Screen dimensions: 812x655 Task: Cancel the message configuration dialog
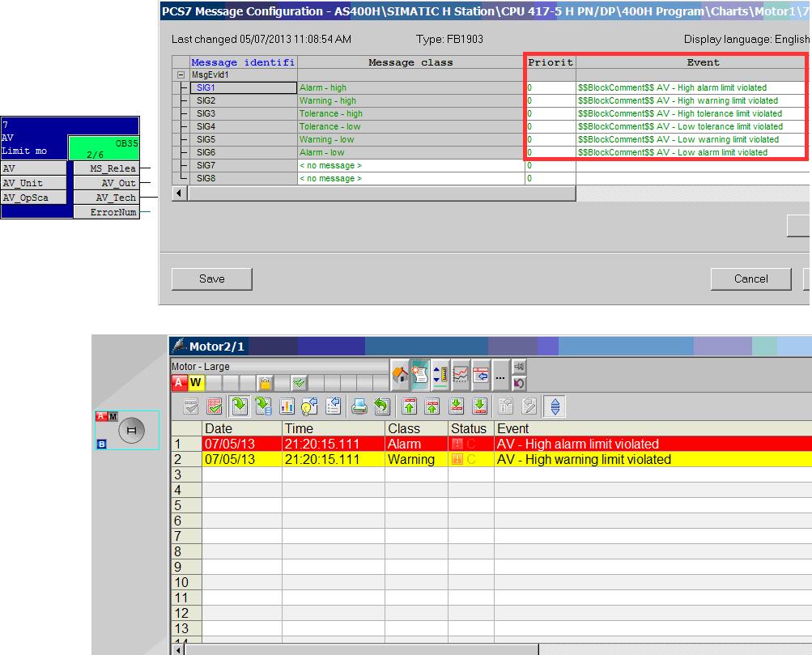751,279
